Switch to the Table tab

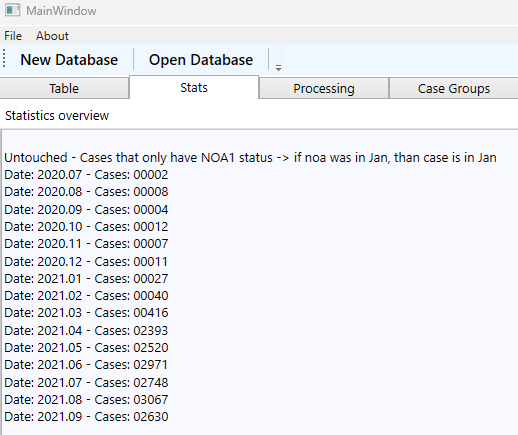(x=64, y=88)
